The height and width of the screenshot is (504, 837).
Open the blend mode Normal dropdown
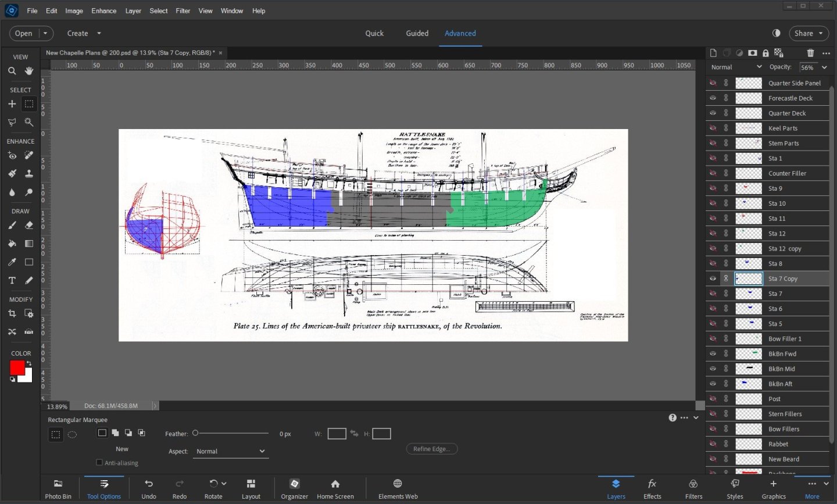click(x=736, y=67)
